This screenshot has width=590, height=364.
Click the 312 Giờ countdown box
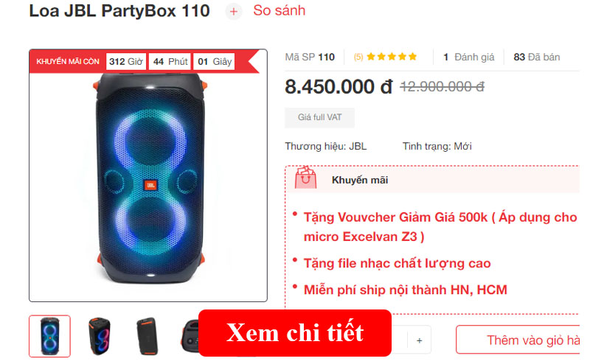(126, 62)
